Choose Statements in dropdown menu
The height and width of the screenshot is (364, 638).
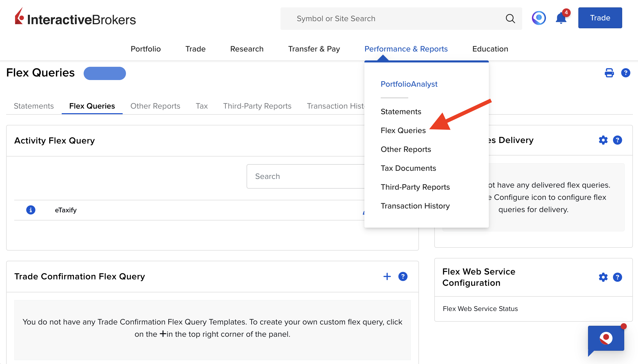coord(401,112)
